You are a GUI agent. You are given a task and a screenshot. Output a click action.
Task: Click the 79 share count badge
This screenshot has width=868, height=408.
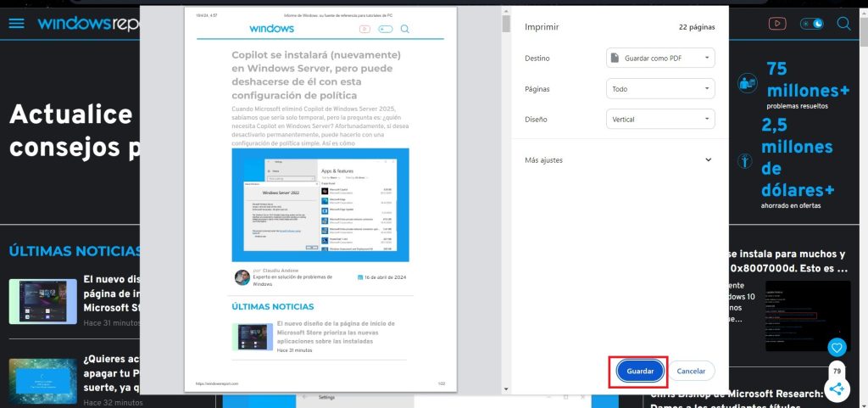pyautogui.click(x=837, y=371)
